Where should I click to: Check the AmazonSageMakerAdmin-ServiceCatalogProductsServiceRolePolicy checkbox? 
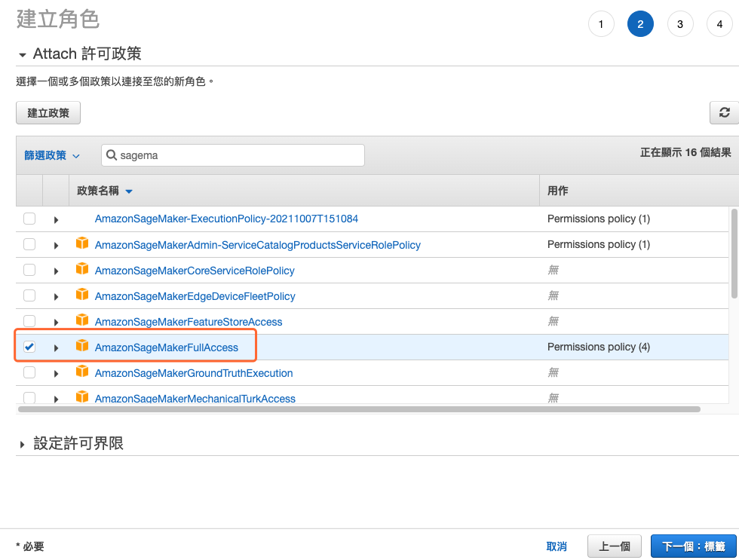(x=29, y=244)
